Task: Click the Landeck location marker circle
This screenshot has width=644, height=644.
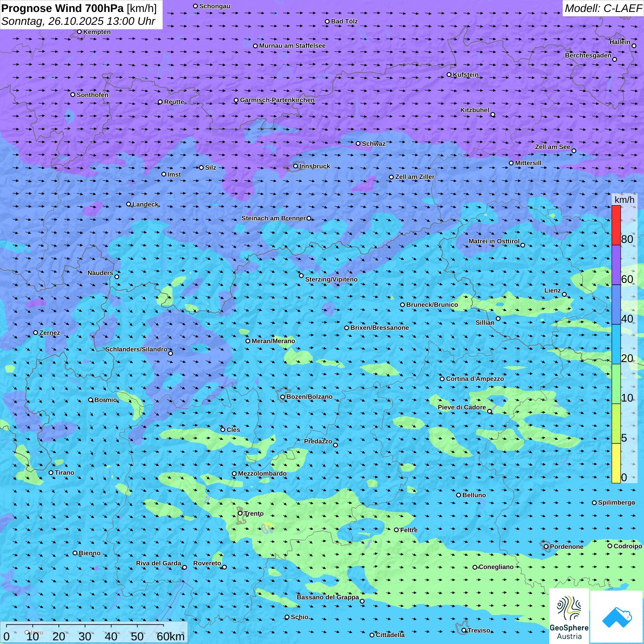Action: point(129,204)
